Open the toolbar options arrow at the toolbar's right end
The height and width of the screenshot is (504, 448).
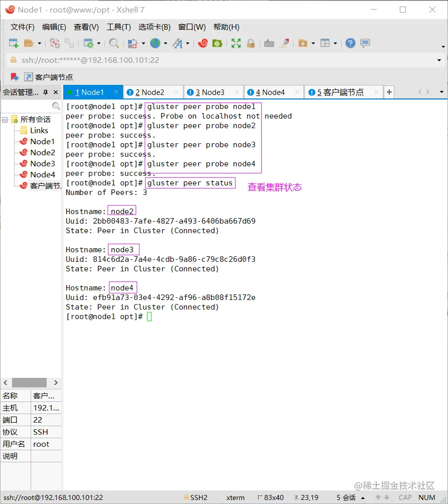click(x=443, y=47)
